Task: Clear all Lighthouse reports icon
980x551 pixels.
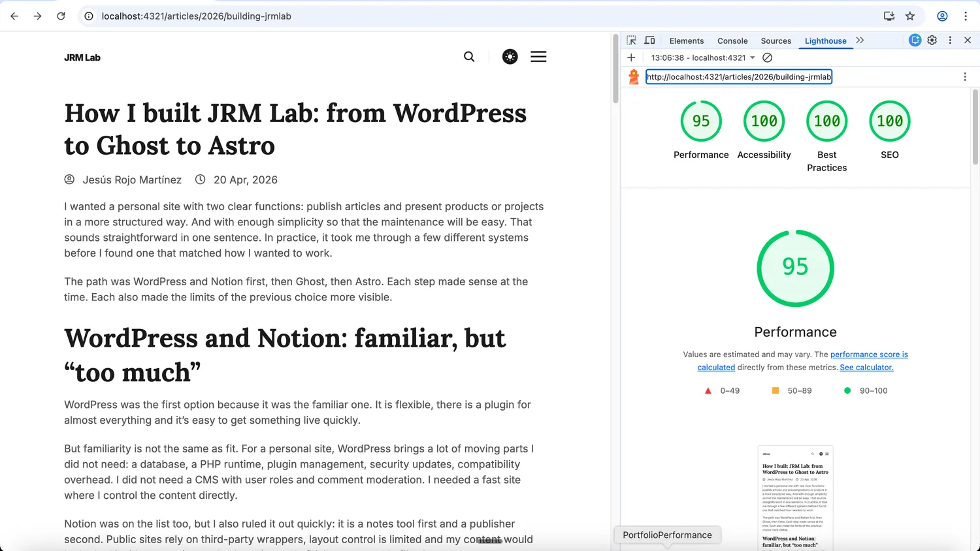Action: (x=768, y=57)
